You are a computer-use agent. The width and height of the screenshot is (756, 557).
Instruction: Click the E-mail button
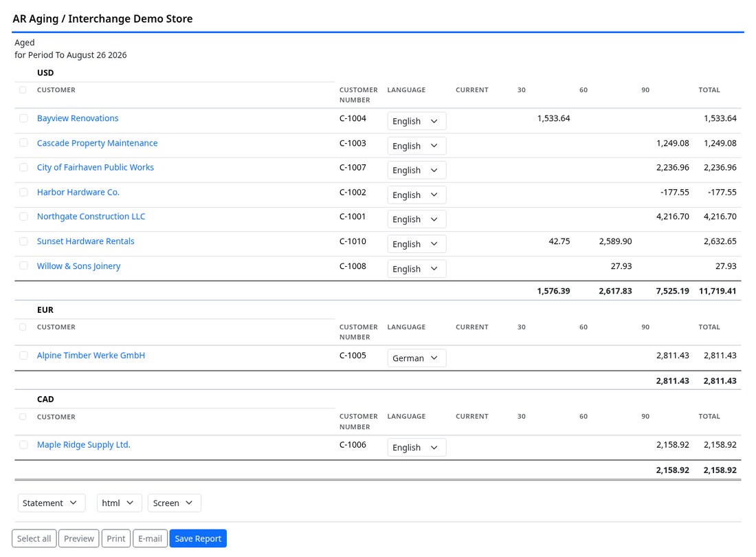pyautogui.click(x=150, y=538)
